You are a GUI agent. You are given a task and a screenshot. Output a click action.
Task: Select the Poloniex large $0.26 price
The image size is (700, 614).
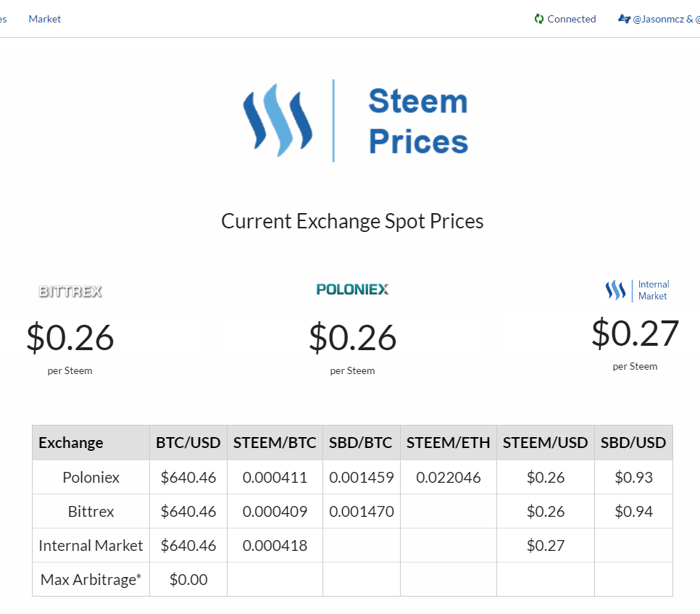(352, 337)
